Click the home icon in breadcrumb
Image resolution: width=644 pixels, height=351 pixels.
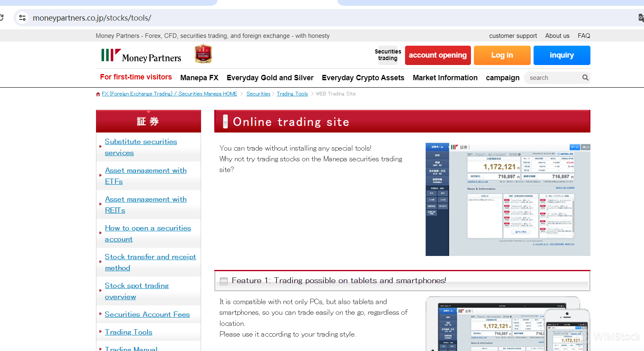click(98, 94)
